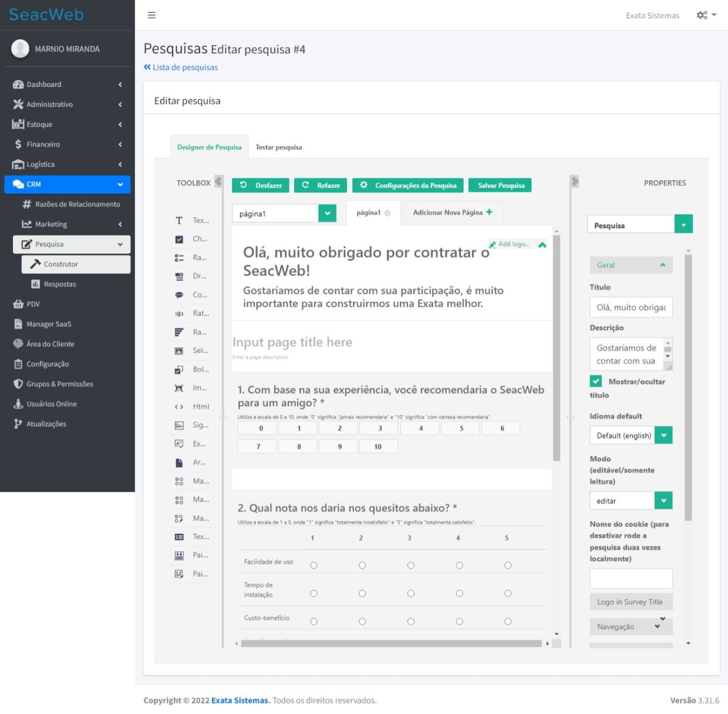Open the gear settings dropdown in top bar

(x=706, y=15)
